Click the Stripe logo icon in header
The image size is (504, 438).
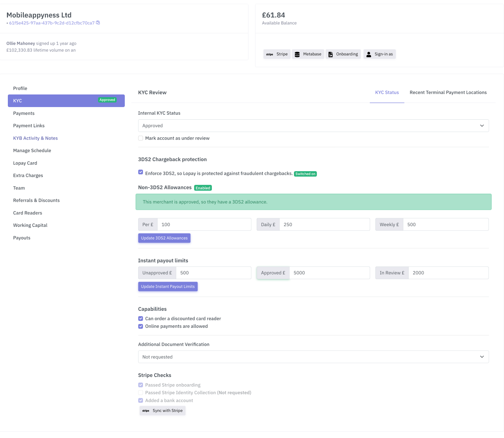point(270,54)
